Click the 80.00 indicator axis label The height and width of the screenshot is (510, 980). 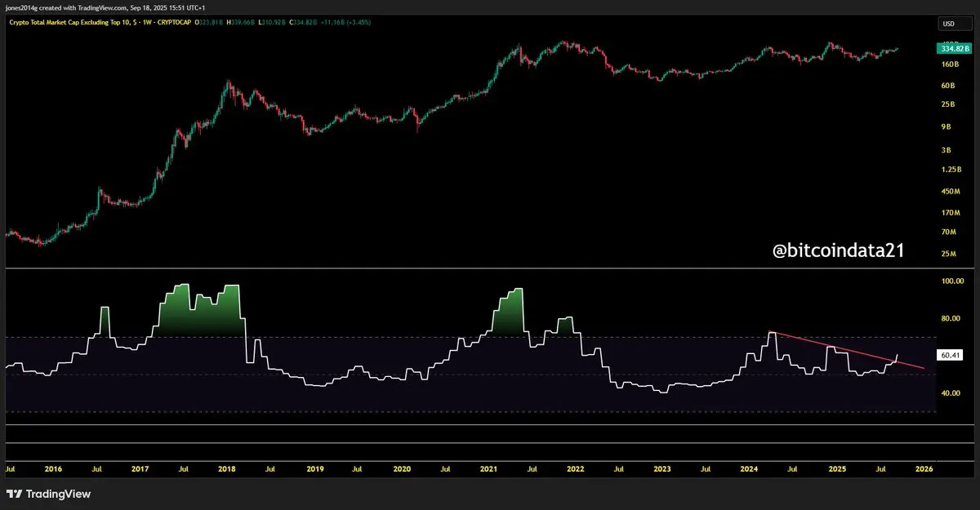click(951, 319)
